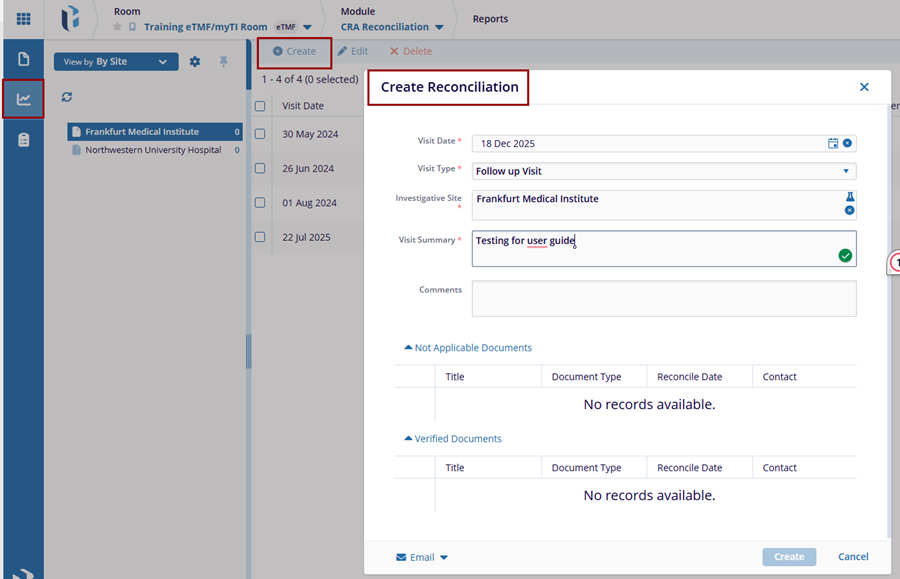This screenshot has width=900, height=579.
Task: Click inside the Comments text field
Action: click(x=663, y=298)
